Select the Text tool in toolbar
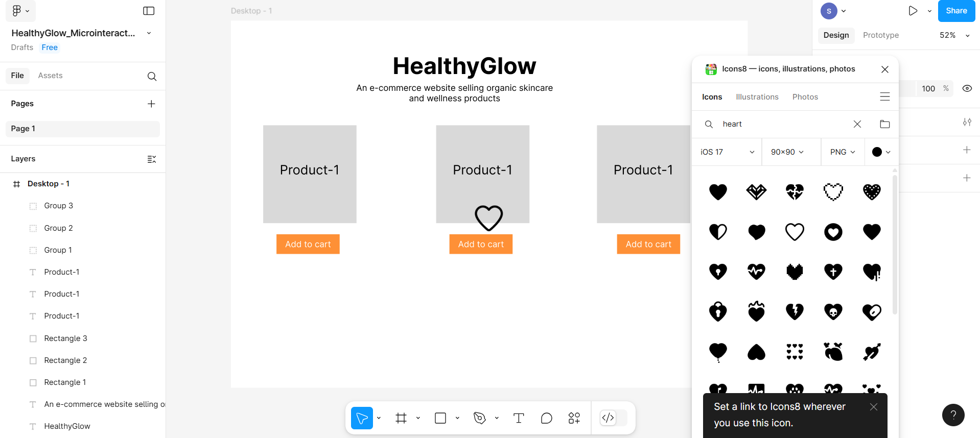The width and height of the screenshot is (980, 438). click(519, 419)
